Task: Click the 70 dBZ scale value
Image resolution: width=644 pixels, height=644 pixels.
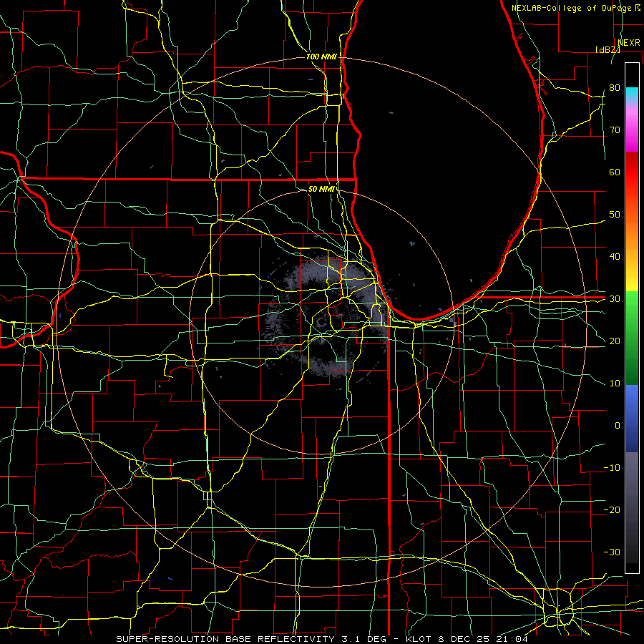Action: [615, 130]
